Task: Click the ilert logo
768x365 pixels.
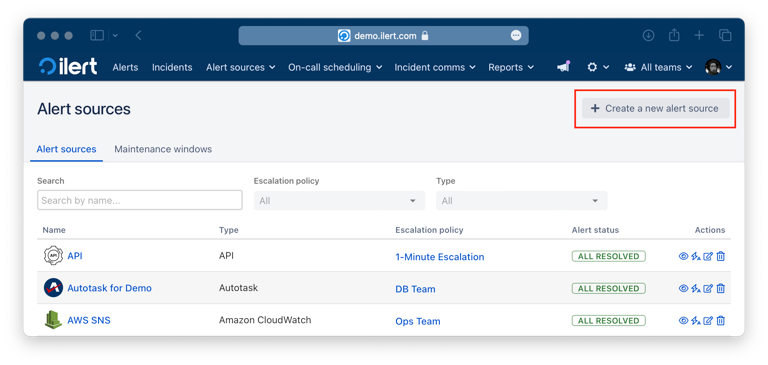Action: point(68,67)
